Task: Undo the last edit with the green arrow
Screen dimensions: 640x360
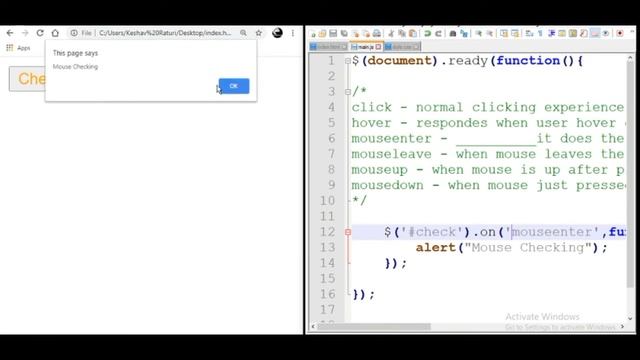Action: tap(427, 33)
